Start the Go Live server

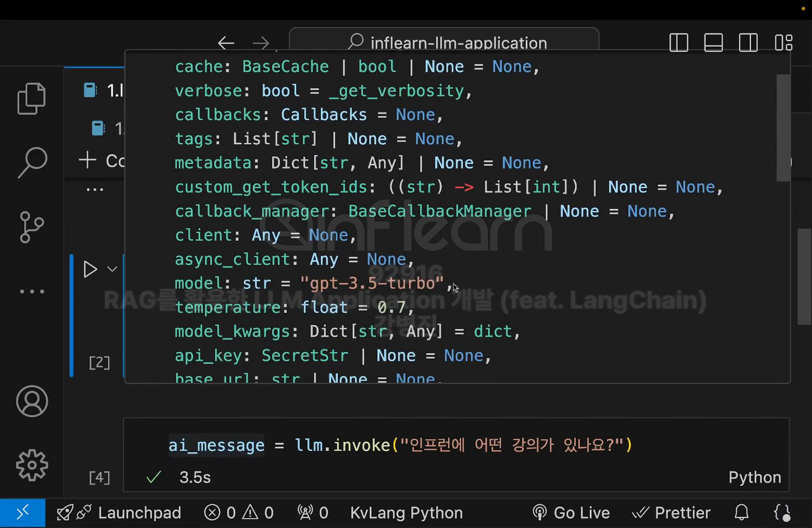coord(571,513)
